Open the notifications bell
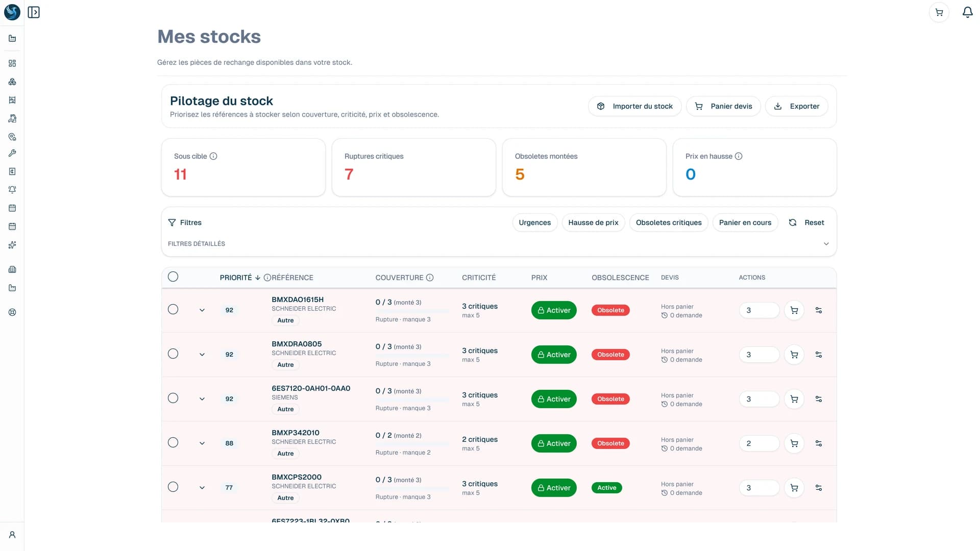The width and height of the screenshot is (980, 551). click(967, 12)
